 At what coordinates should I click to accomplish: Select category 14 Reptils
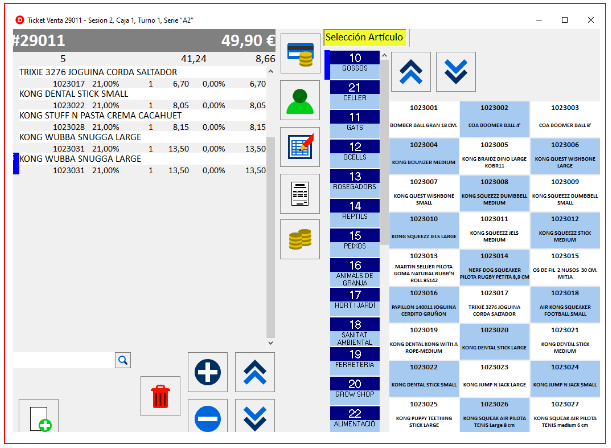pyautogui.click(x=355, y=213)
